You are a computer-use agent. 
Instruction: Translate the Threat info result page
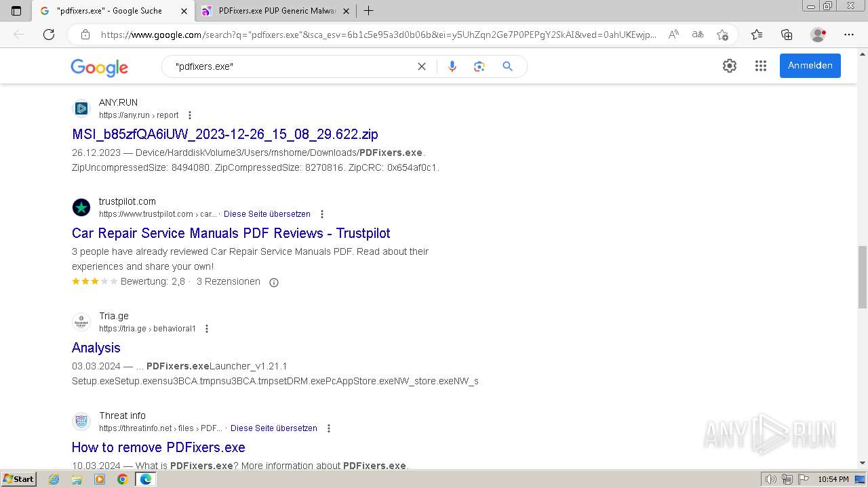pos(274,428)
